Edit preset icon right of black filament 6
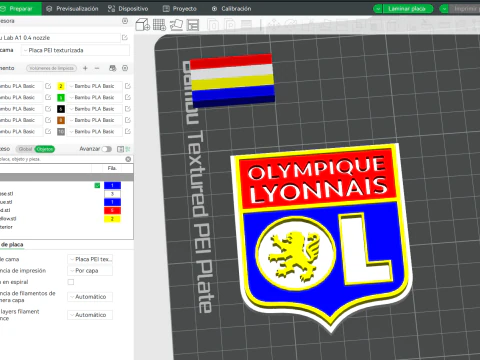 128,109
